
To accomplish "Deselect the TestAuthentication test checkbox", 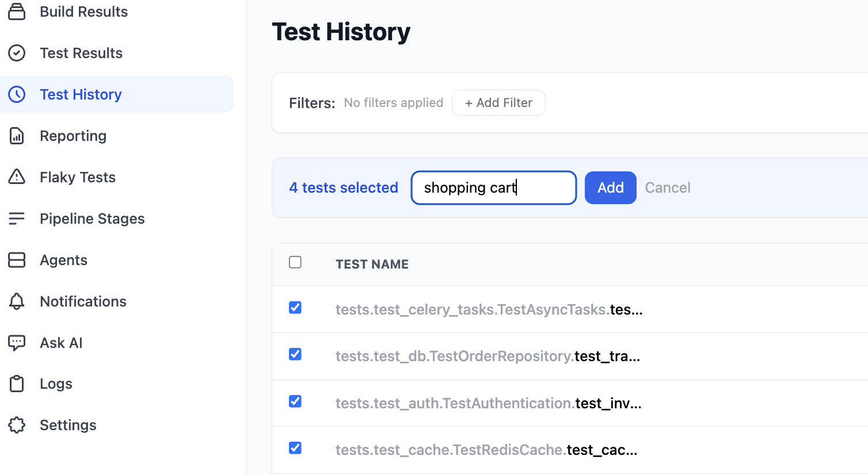I will [x=295, y=401].
